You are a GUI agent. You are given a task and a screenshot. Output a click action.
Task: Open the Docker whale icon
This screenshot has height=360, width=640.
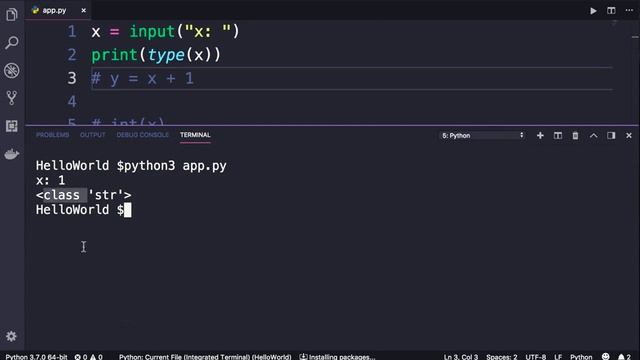pos(11,154)
